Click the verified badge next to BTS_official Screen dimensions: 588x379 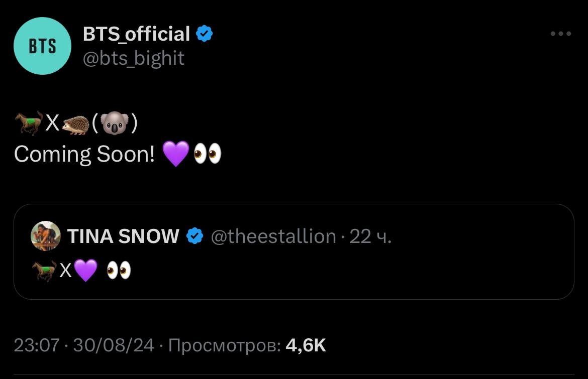[x=205, y=33]
